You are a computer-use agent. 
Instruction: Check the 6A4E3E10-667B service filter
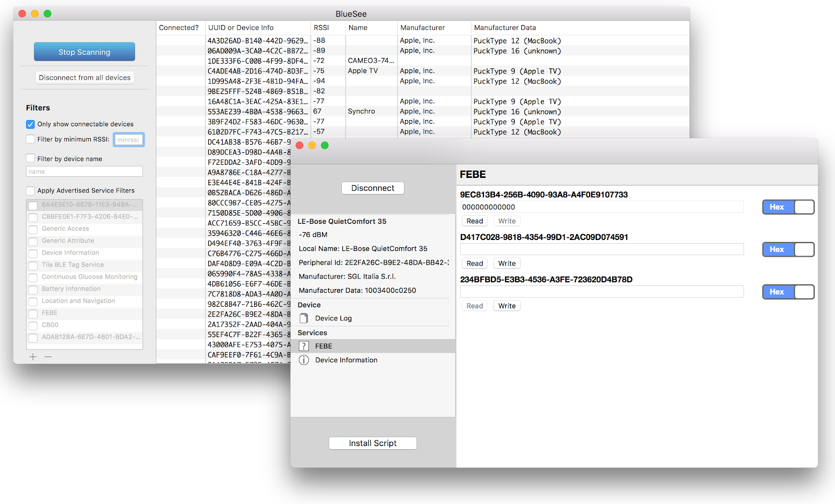click(x=33, y=205)
